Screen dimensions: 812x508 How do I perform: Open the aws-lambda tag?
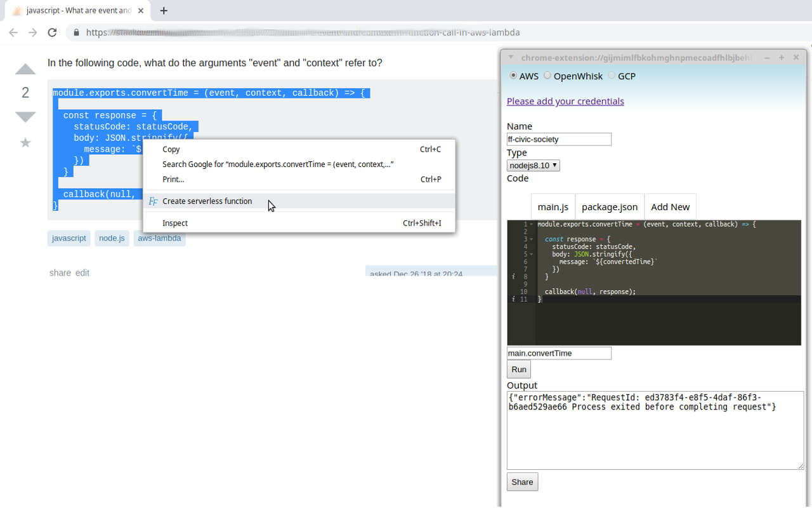click(x=159, y=238)
